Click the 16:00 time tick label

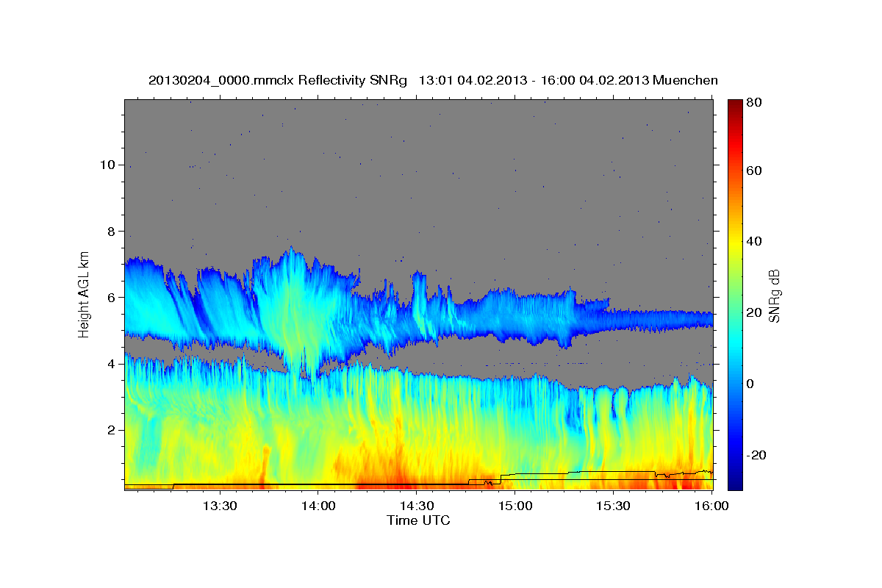pyautogui.click(x=711, y=506)
